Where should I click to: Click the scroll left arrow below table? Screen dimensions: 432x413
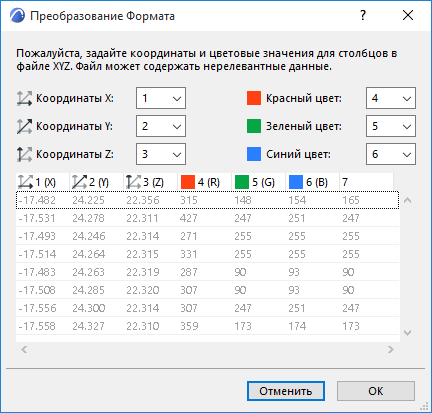pyautogui.click(x=24, y=349)
